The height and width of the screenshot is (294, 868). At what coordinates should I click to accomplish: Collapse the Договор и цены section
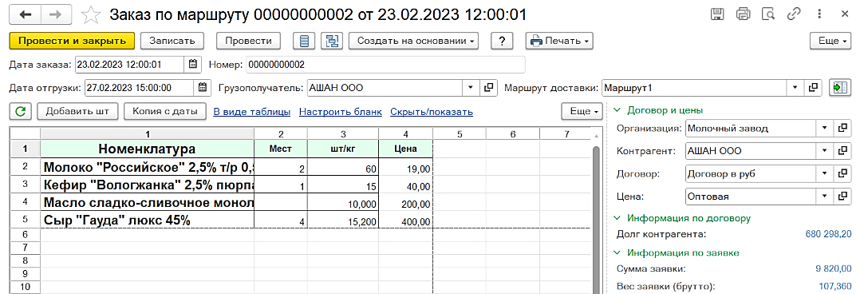pyautogui.click(x=617, y=109)
